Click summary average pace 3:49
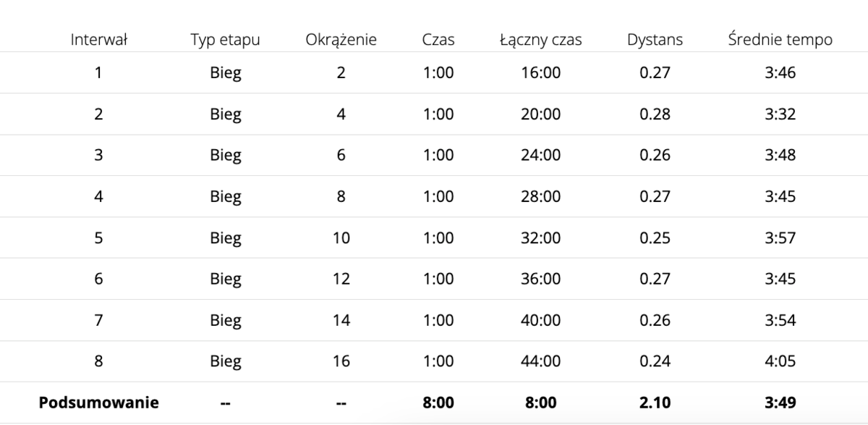This screenshot has width=868, height=425. pyautogui.click(x=780, y=403)
